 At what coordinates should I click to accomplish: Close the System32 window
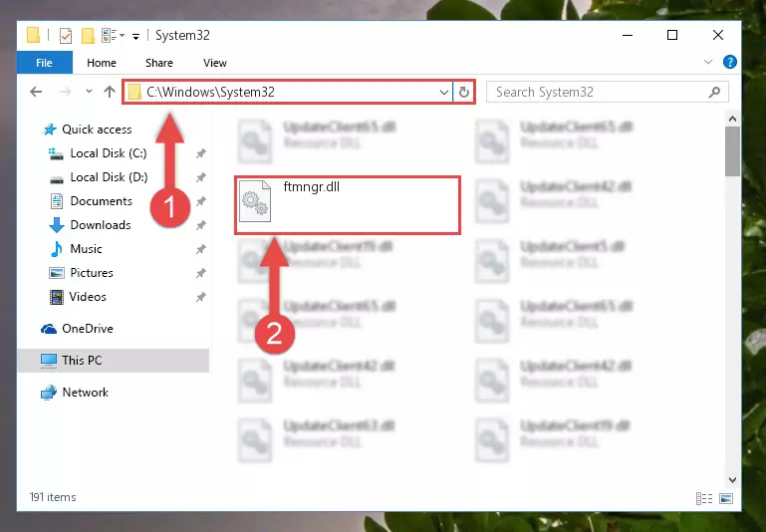[717, 35]
